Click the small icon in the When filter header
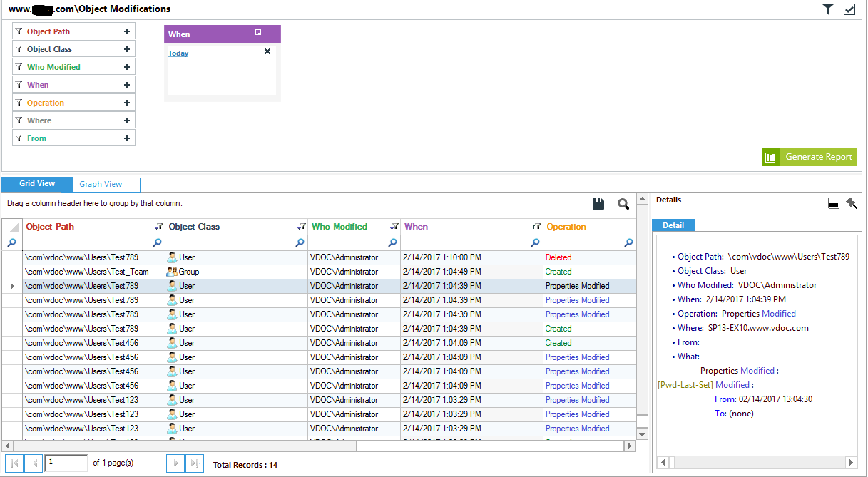868x477 pixels. pyautogui.click(x=258, y=33)
